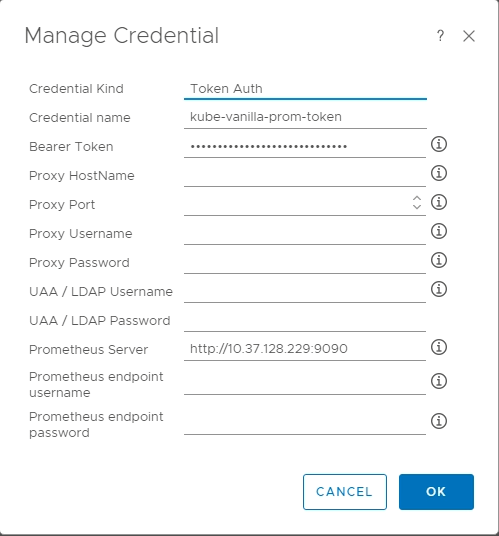Click the CANCEL button
499x536 pixels.
pos(345,492)
